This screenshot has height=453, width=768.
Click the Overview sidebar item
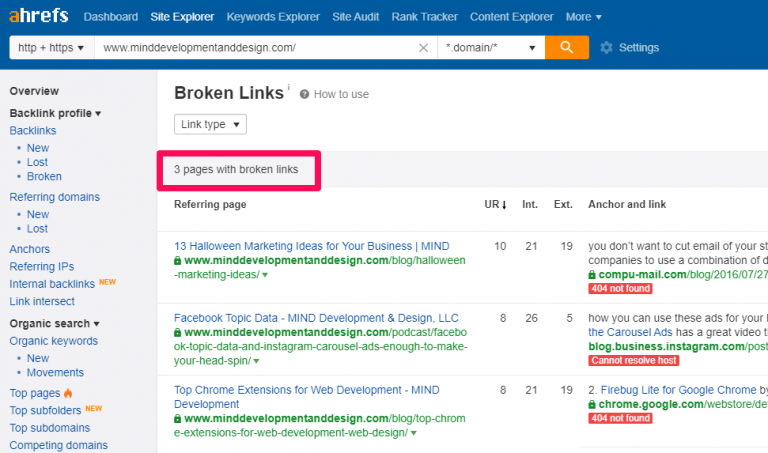tap(34, 91)
